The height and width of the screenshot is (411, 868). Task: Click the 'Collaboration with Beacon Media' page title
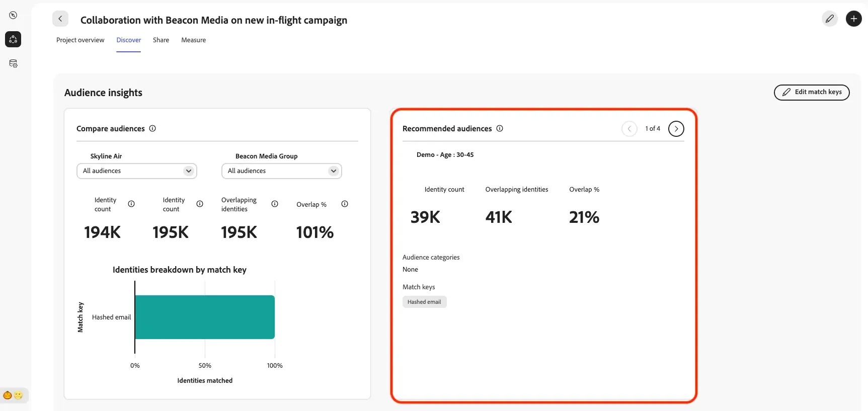[214, 20]
